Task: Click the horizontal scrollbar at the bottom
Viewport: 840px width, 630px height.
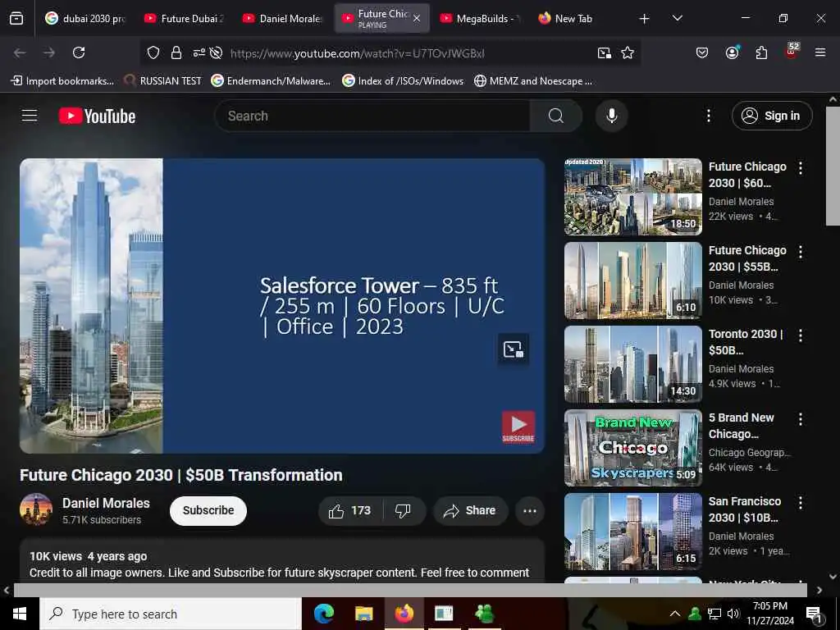Action: 410,590
